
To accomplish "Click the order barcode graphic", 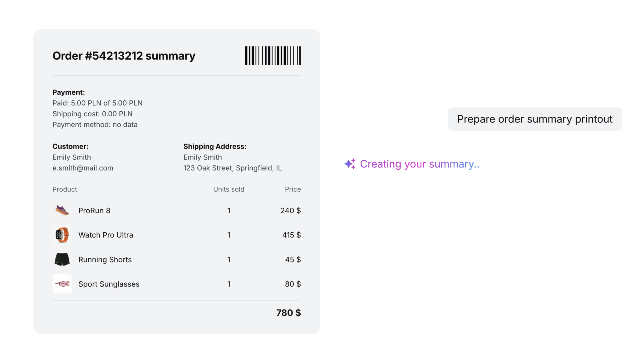I will (273, 56).
